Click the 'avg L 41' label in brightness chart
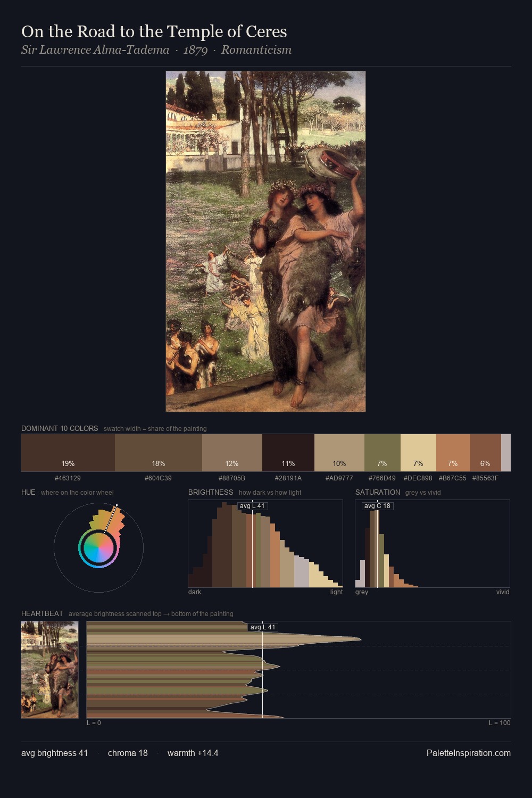This screenshot has height=798, width=532. [x=252, y=506]
